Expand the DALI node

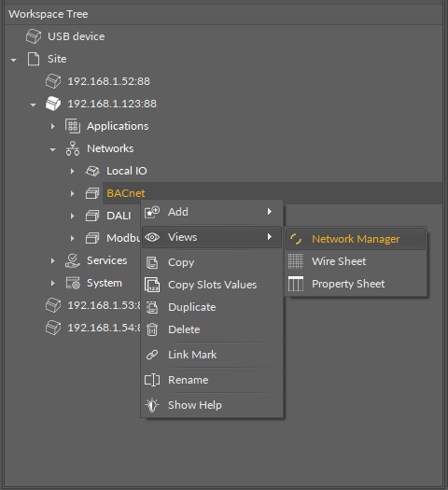(73, 216)
